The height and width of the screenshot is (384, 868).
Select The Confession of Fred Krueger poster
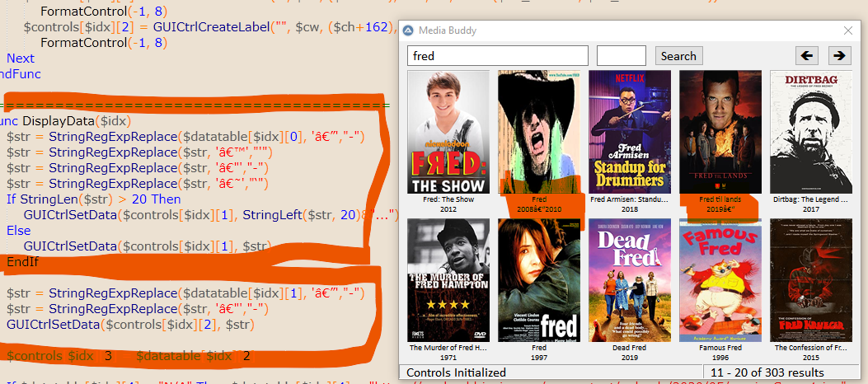[811, 280]
